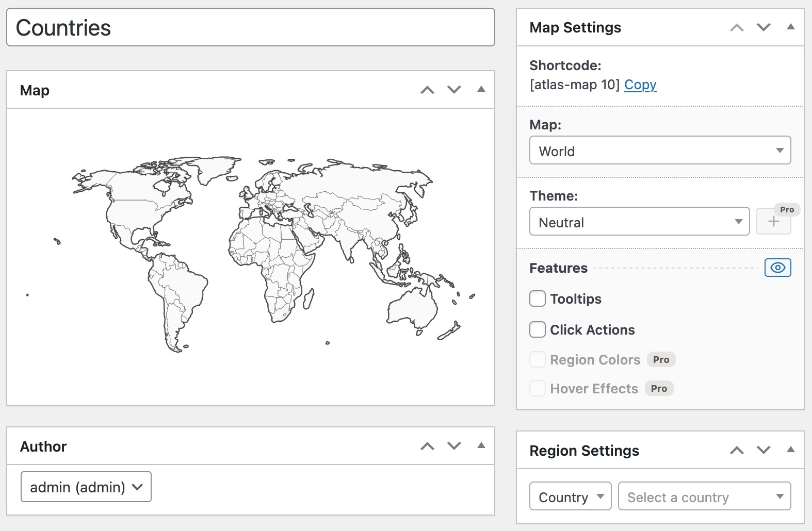The height and width of the screenshot is (531, 812).
Task: Move Map Settings panel down
Action: pyautogui.click(x=764, y=28)
